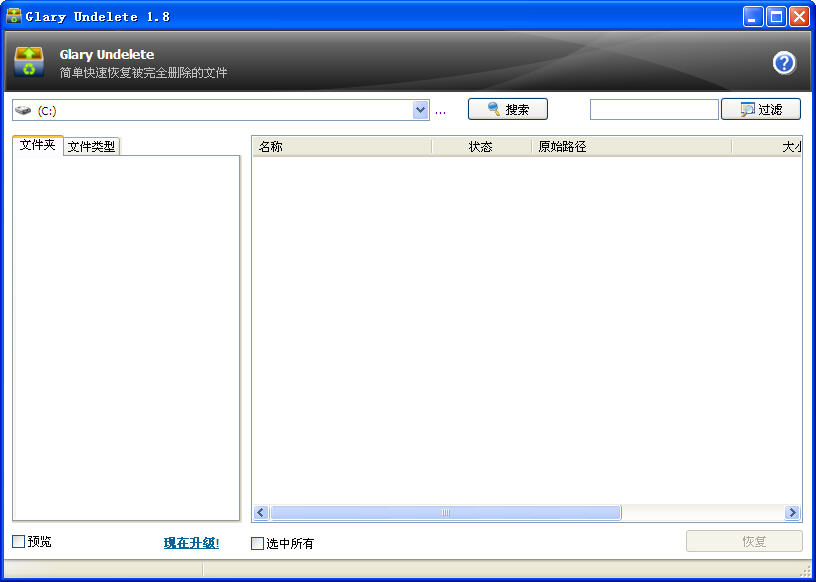This screenshot has height=582, width=816.
Task: Click the C: drive disk icon
Action: pyautogui.click(x=23, y=110)
